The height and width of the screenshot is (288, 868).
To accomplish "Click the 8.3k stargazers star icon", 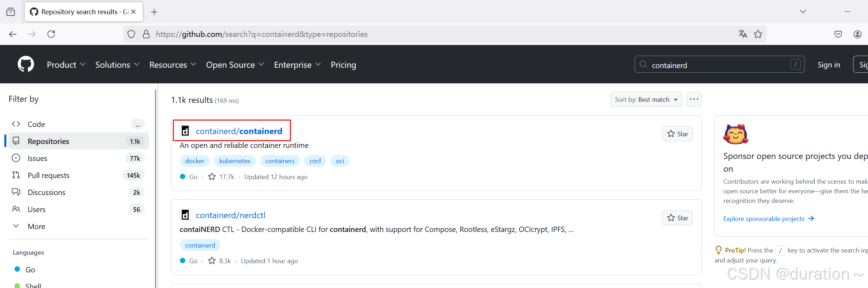I will pos(212,261).
